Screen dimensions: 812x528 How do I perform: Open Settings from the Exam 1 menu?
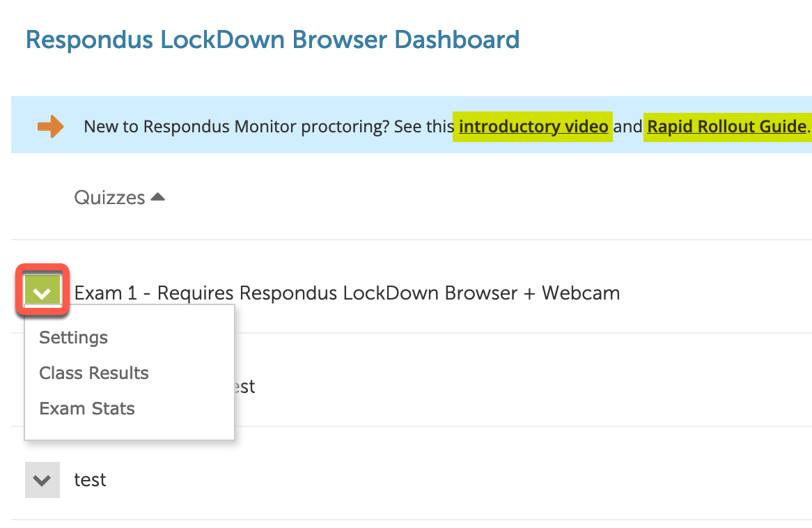pyautogui.click(x=73, y=337)
